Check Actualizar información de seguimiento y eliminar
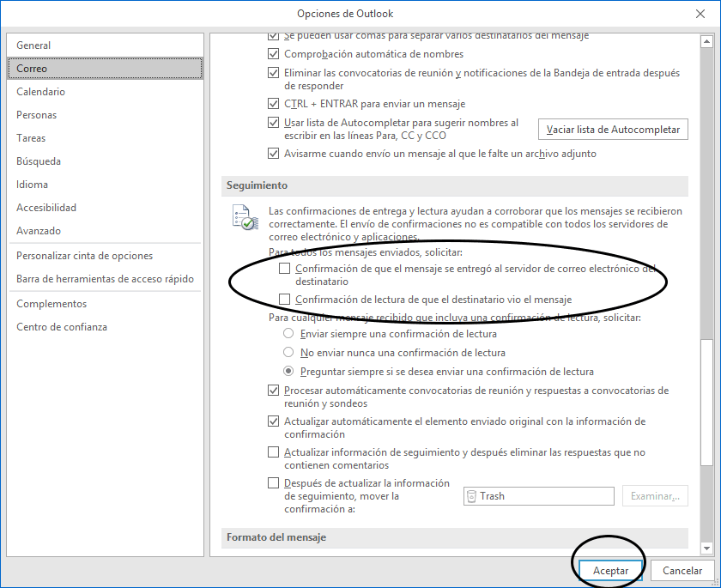The height and width of the screenshot is (588, 721). pyautogui.click(x=273, y=452)
